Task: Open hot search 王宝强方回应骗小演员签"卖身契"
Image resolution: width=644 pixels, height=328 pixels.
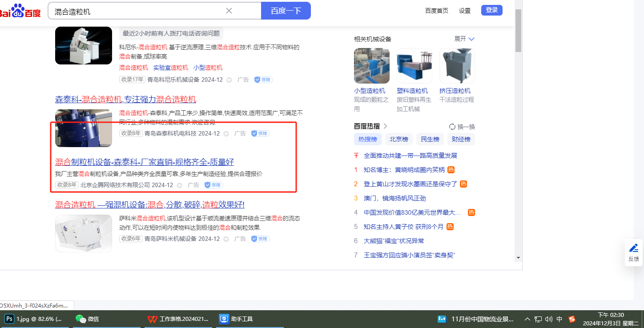Action: (x=409, y=255)
